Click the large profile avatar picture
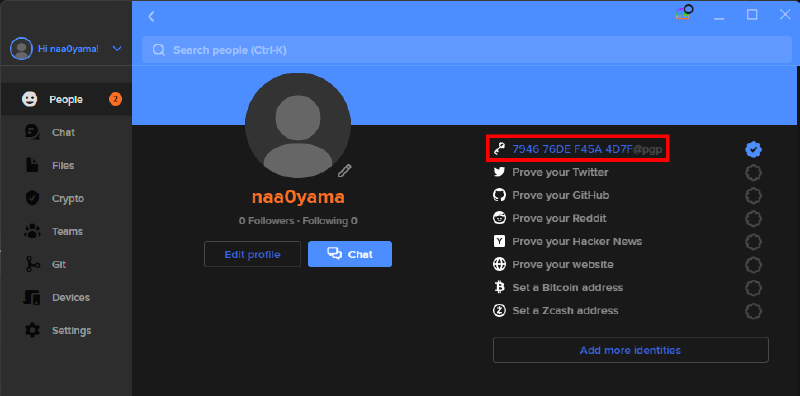 (x=298, y=126)
